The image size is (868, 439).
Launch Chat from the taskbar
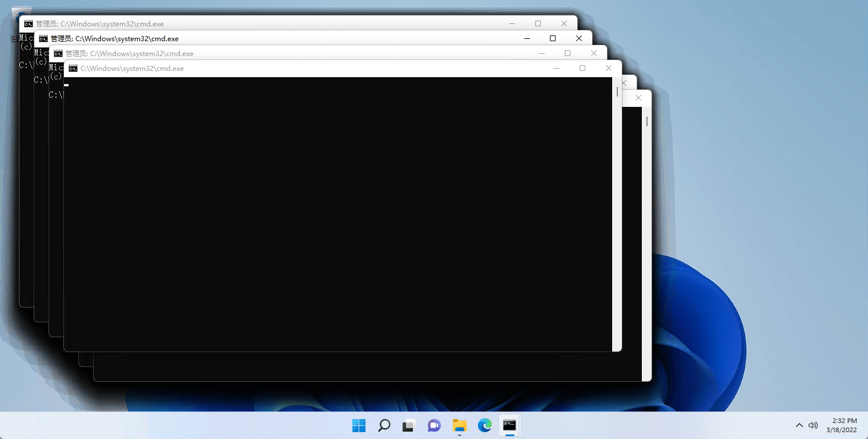tap(435, 425)
